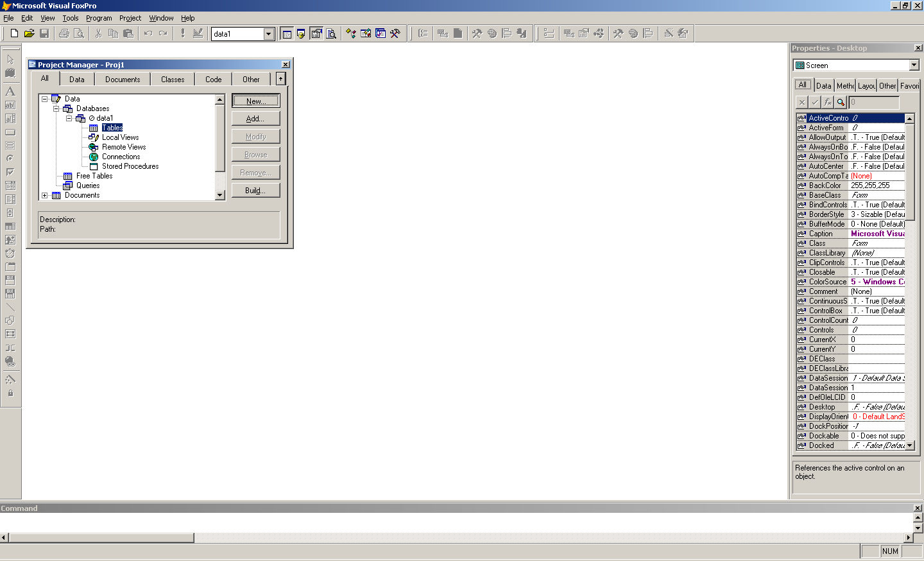Open the Toolbox hammer-and-wrench icon
924x561 pixels.
tap(395, 33)
